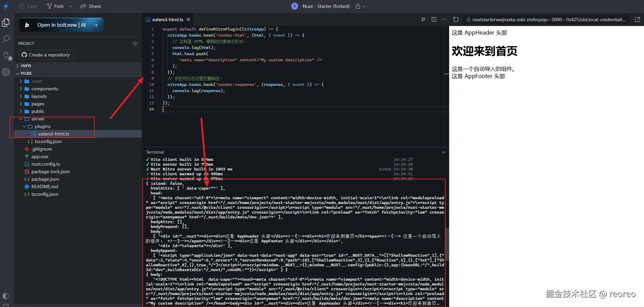This screenshot has height=307, width=644.
Task: Click the bottom sidebar panel icon
Action: (x=6, y=305)
